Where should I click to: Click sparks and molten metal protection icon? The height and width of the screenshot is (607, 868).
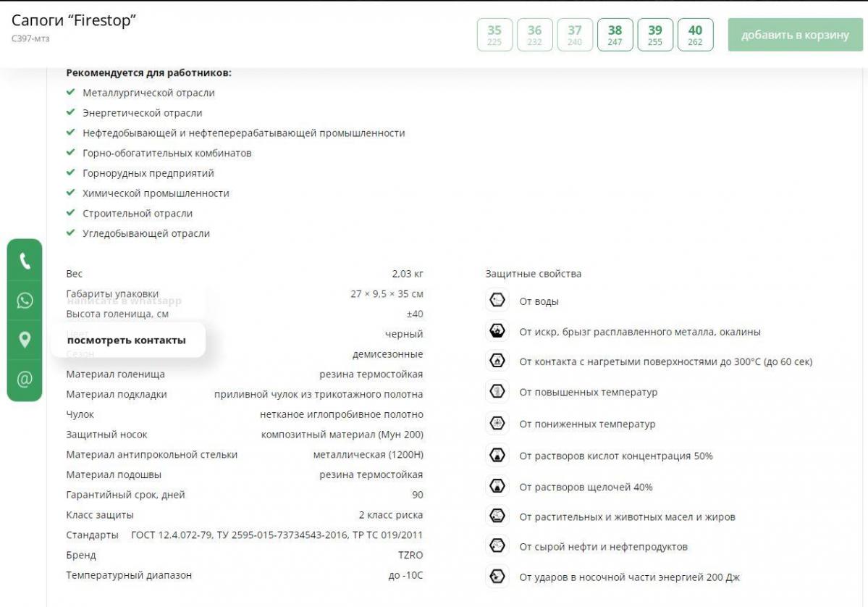click(x=497, y=331)
